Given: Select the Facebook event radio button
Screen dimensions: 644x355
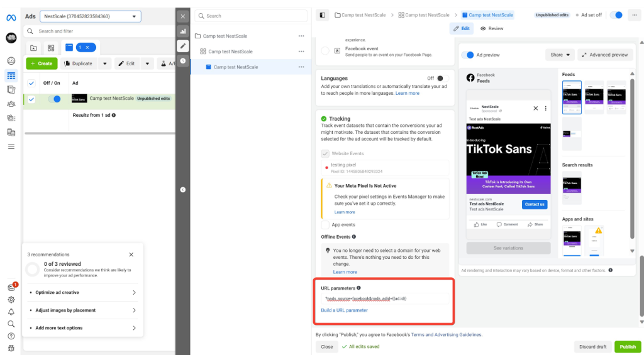Looking at the screenshot, I should [x=325, y=51].
